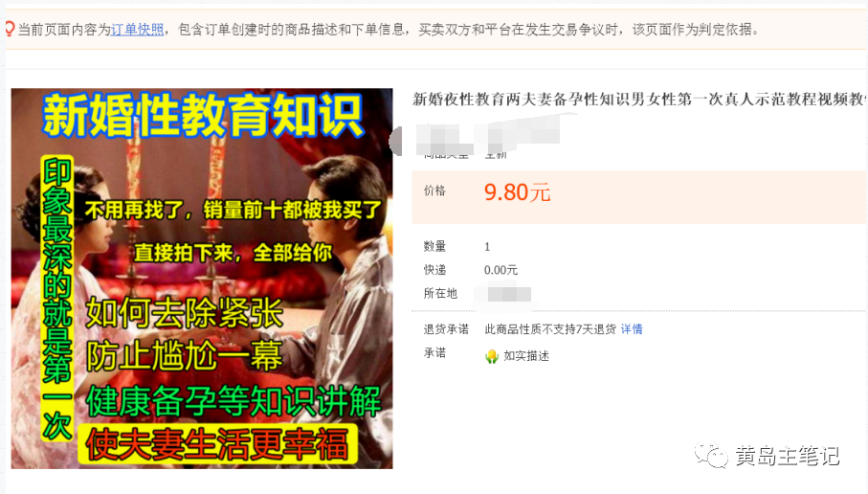
Task: Click the orange info icon in notice bar
Action: pos(10,29)
